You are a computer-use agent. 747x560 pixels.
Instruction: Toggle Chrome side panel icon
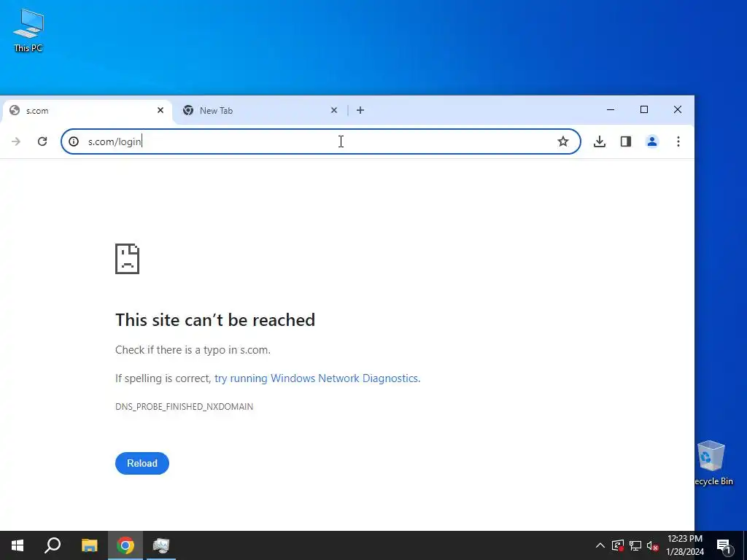[625, 141]
